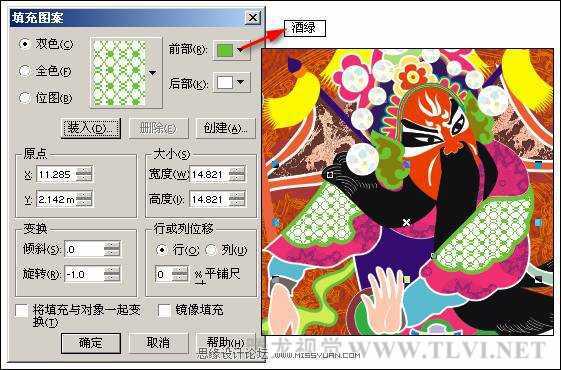The width and height of the screenshot is (561, 370).
Task: Select the 位图 (bitmap) radio button
Action: (25, 97)
